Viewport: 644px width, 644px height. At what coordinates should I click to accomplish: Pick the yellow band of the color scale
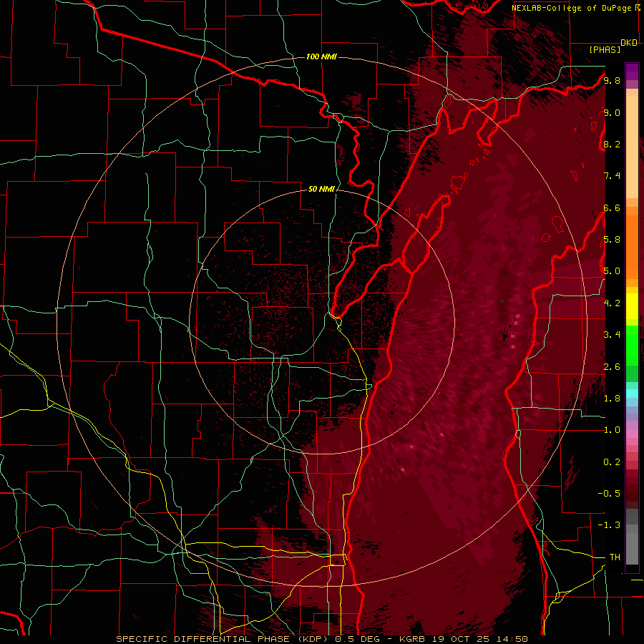tap(632, 305)
